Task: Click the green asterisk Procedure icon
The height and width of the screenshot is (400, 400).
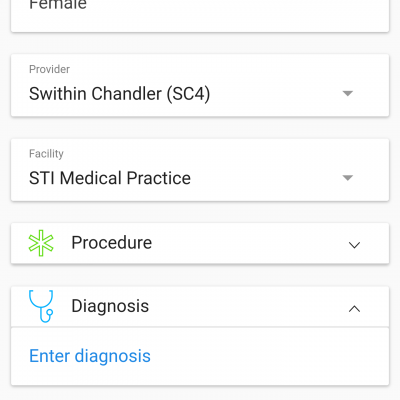Action: coord(41,243)
